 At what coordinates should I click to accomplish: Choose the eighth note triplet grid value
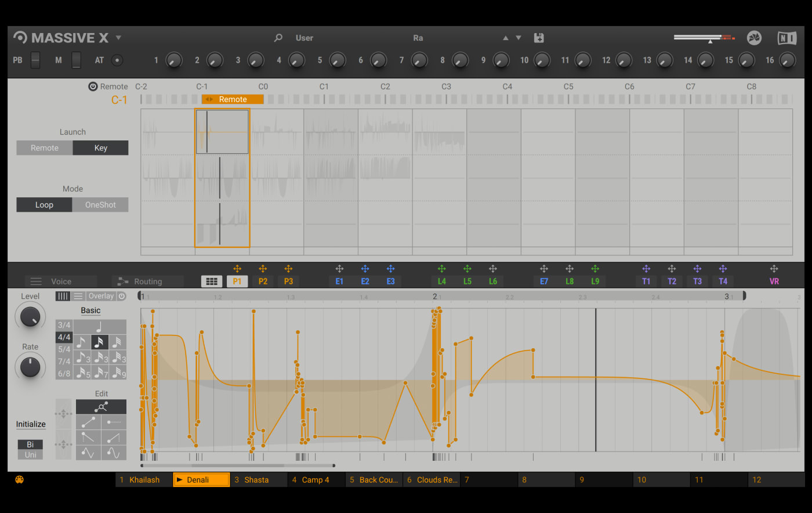(82, 357)
